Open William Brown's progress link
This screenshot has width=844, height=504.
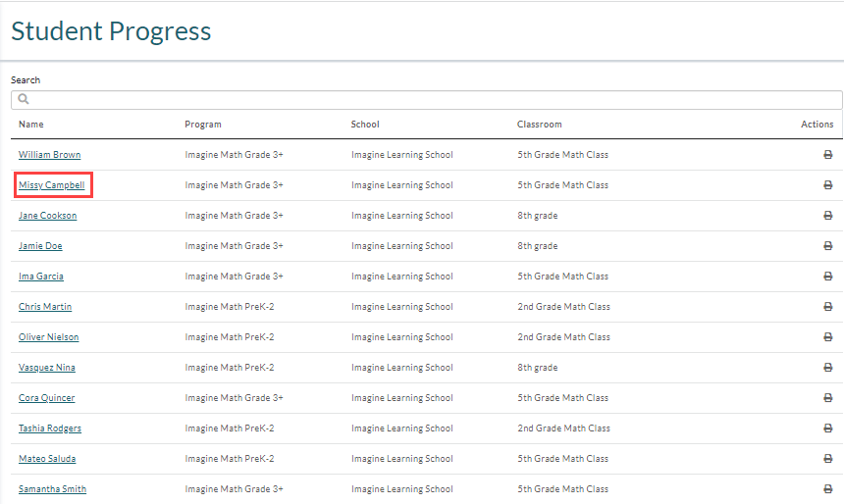click(x=49, y=155)
